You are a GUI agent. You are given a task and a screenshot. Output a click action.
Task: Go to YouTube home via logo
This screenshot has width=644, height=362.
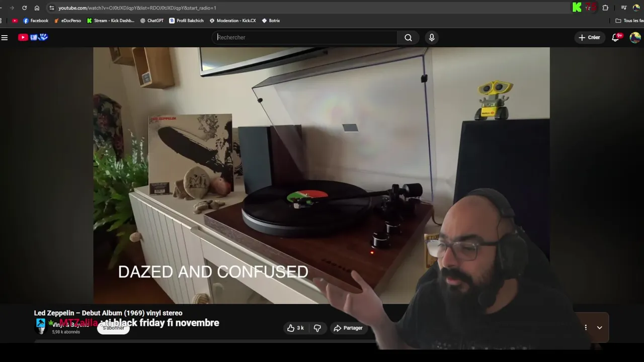[x=33, y=37]
